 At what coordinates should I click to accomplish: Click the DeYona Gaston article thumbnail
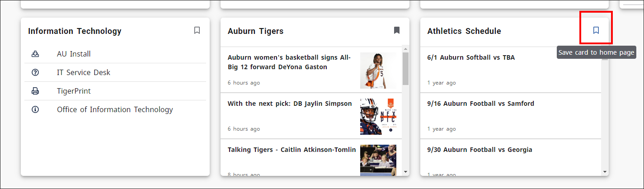[x=378, y=70]
